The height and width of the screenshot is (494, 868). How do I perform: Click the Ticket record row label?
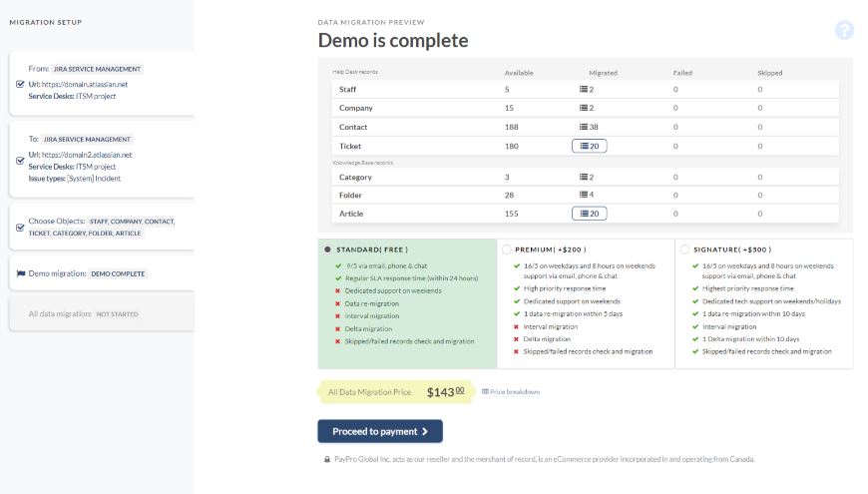pos(350,147)
